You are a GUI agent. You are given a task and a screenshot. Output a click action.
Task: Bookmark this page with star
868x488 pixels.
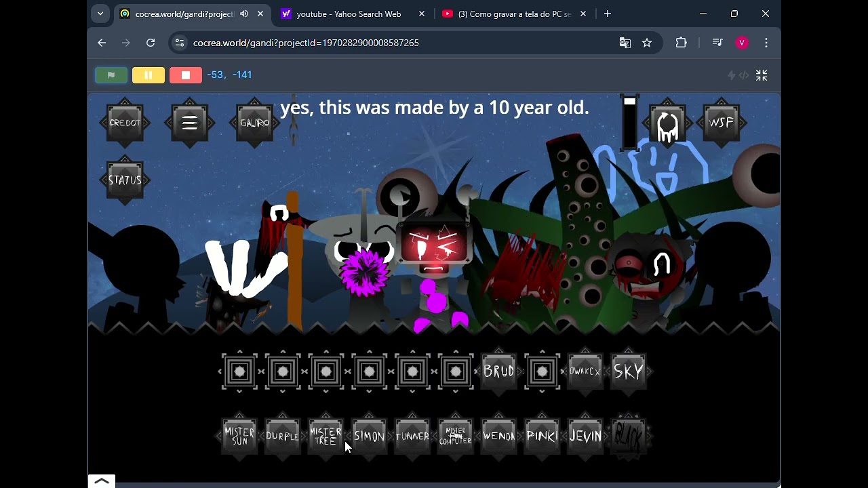pos(647,43)
